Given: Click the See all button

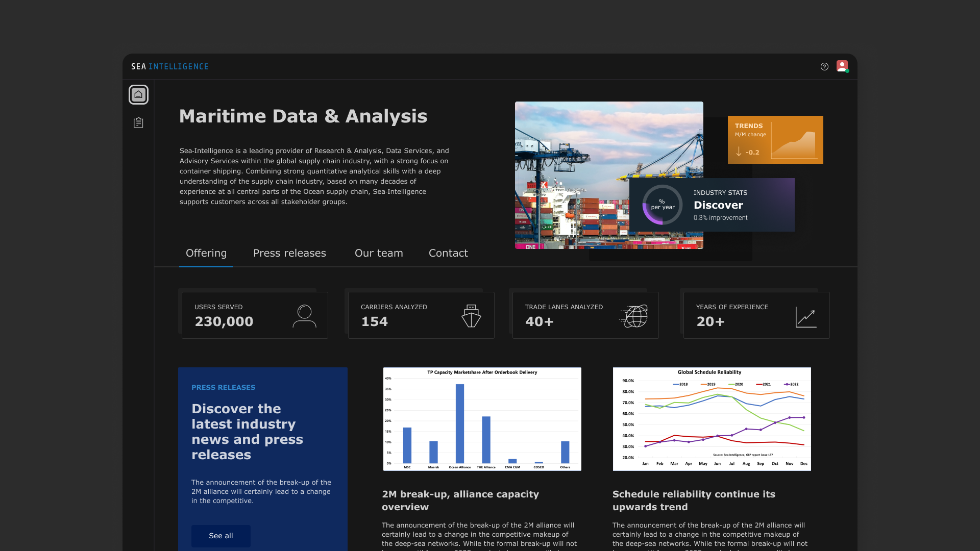Looking at the screenshot, I should 220,536.
